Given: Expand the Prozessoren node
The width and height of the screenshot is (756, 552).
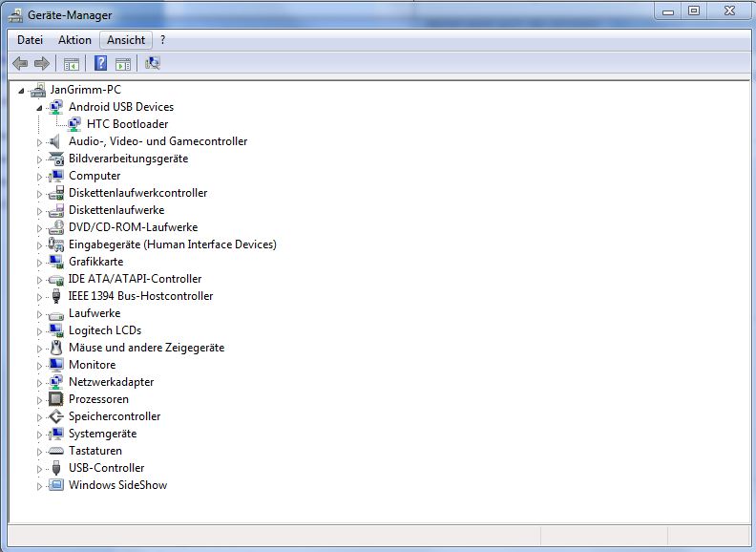Looking at the screenshot, I should [39, 400].
